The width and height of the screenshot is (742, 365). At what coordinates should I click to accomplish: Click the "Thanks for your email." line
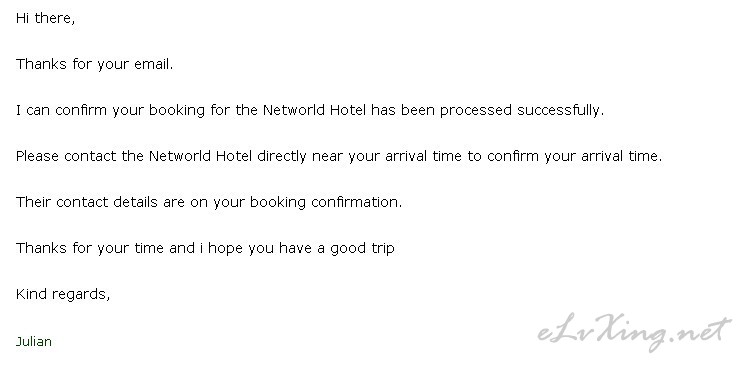tap(95, 64)
